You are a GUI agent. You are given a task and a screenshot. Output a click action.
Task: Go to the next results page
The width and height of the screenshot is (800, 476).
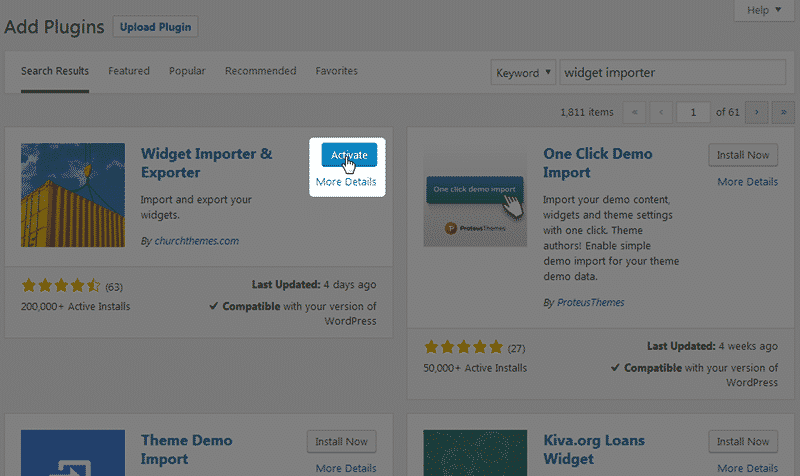point(757,112)
